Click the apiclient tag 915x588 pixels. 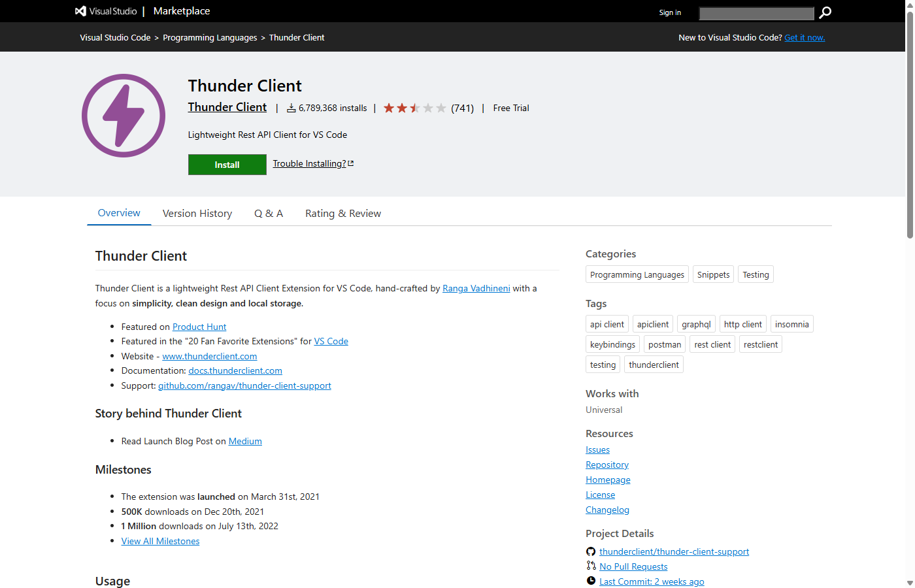click(653, 324)
